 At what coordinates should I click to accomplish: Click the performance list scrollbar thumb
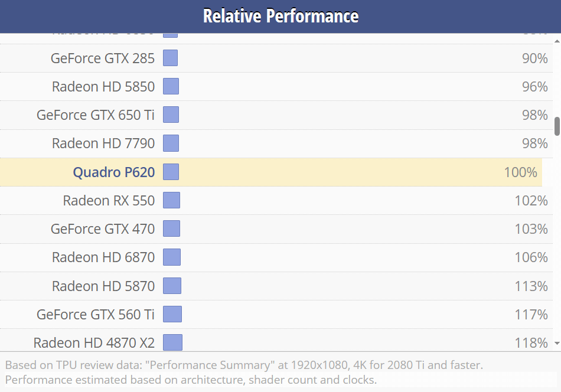tap(557, 126)
